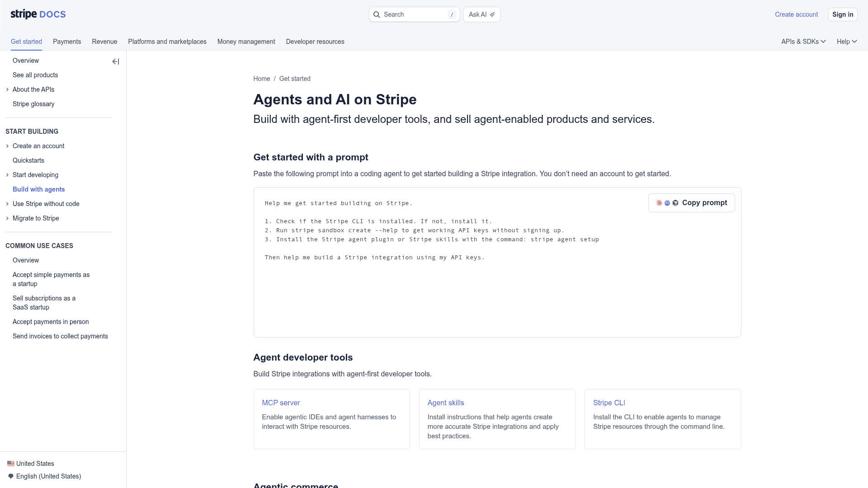Open Send invoices to collect payments
Viewport: 868px width, 488px height.
point(60,336)
